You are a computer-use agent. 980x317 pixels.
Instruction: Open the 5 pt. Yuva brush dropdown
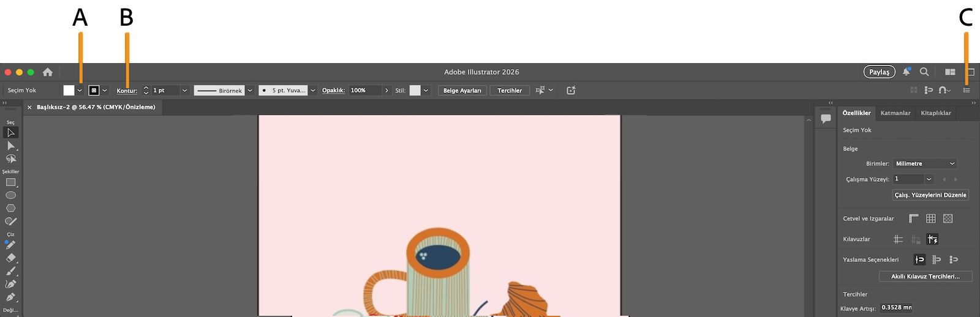click(313, 90)
